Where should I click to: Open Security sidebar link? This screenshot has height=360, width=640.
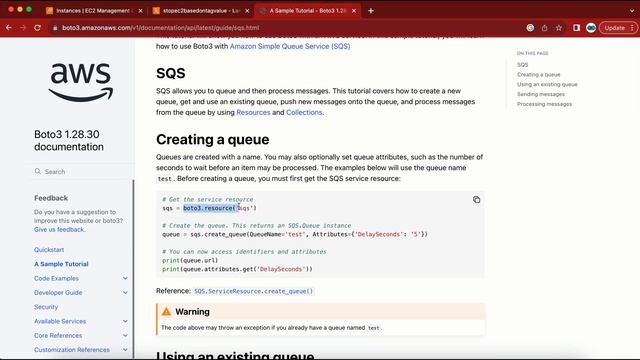(46, 307)
